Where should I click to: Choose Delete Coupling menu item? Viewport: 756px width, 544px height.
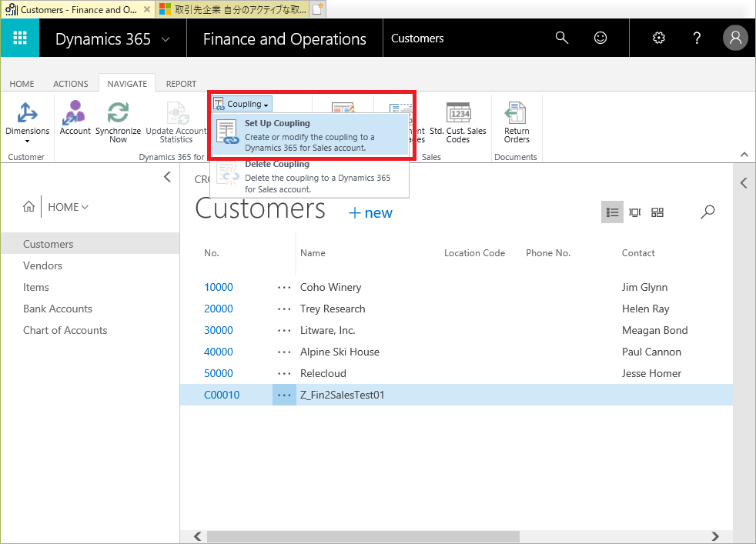click(309, 176)
